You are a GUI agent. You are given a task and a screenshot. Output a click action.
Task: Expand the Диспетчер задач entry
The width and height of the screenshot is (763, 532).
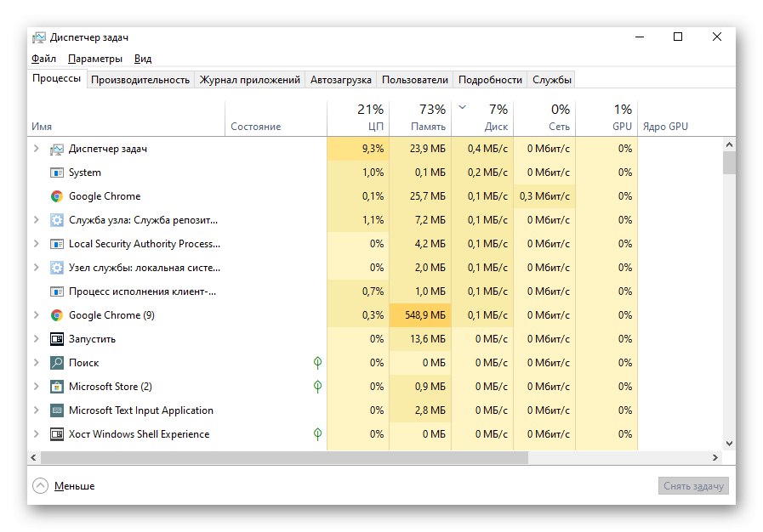coord(36,148)
